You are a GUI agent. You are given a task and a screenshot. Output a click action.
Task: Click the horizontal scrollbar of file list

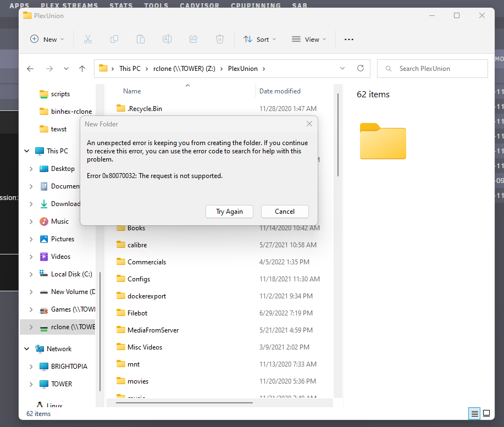point(184,402)
